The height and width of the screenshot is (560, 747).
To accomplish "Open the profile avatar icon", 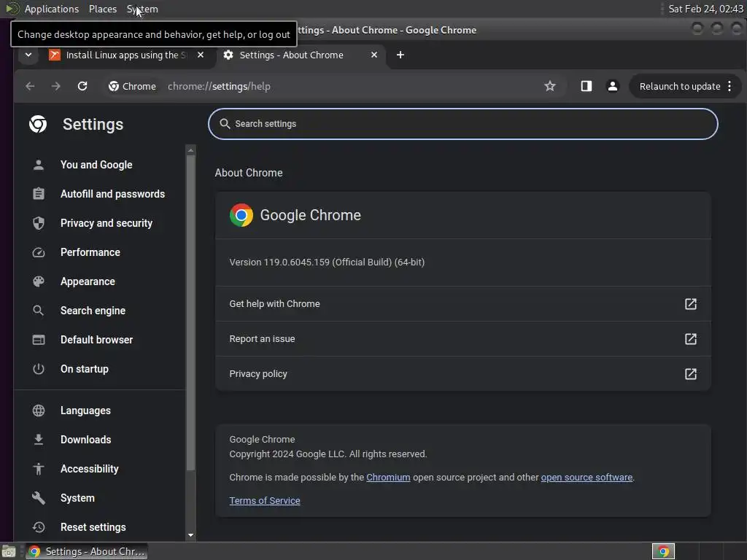I will tap(613, 86).
